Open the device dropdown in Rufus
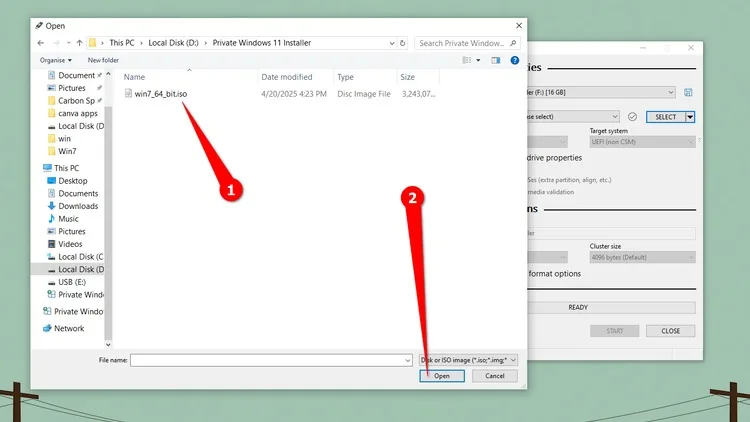750x422 pixels. click(671, 92)
